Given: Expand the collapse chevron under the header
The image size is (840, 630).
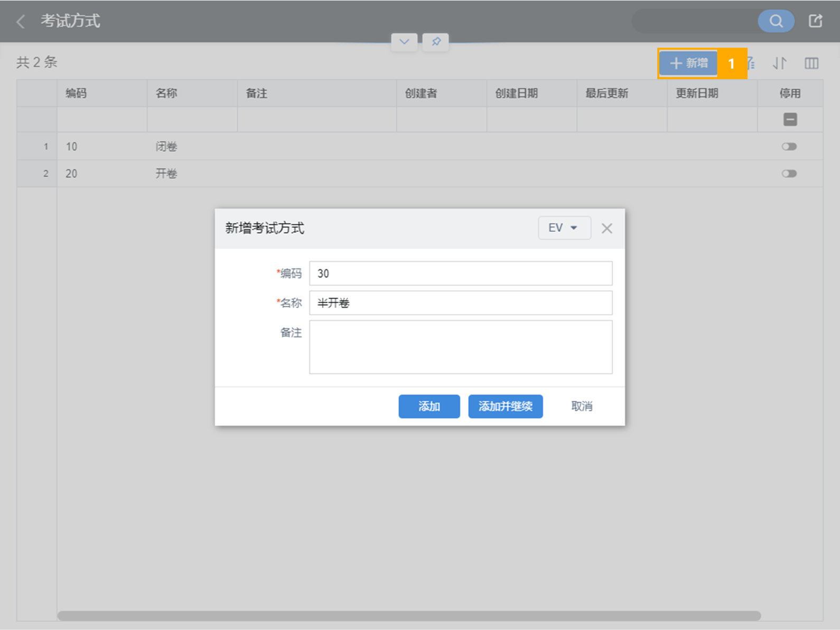Looking at the screenshot, I should point(404,42).
